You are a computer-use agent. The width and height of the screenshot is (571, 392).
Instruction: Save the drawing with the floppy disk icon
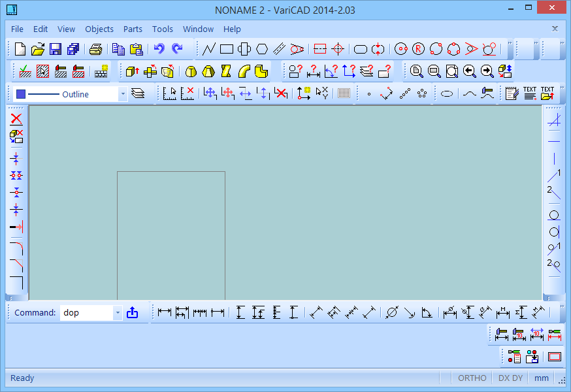click(56, 49)
